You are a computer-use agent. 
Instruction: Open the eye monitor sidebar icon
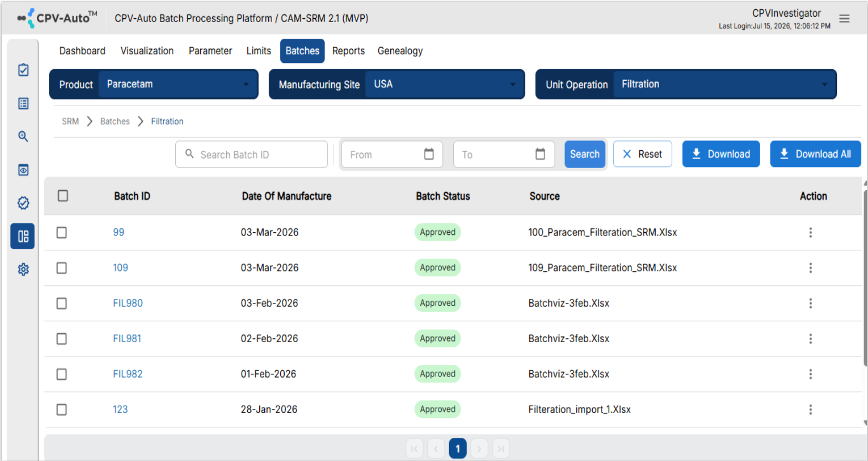point(23,170)
